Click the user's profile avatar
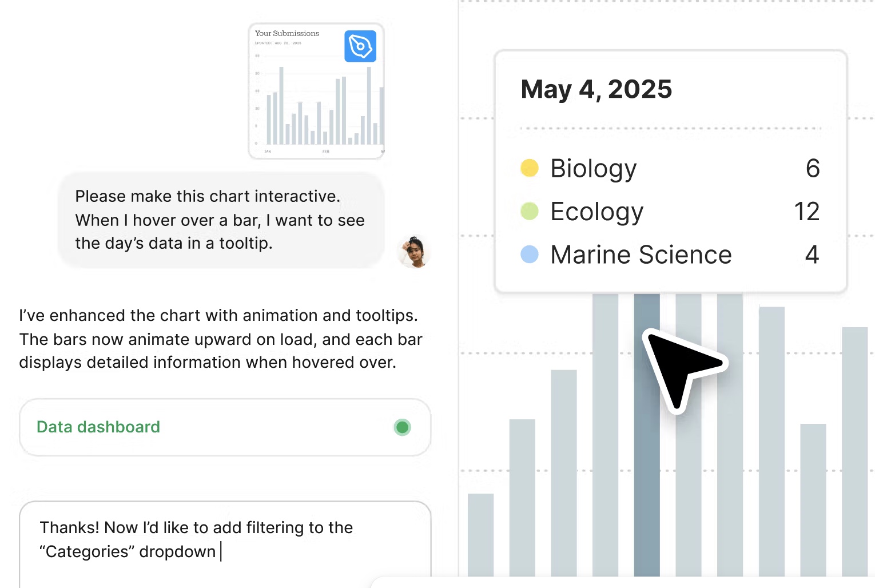This screenshot has height=588, width=875. (413, 252)
